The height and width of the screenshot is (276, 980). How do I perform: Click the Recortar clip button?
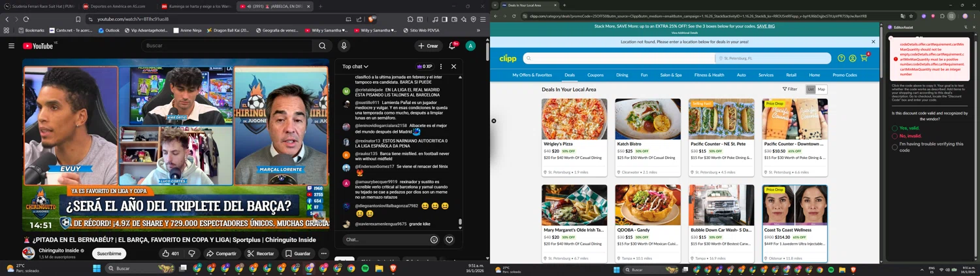(260, 253)
